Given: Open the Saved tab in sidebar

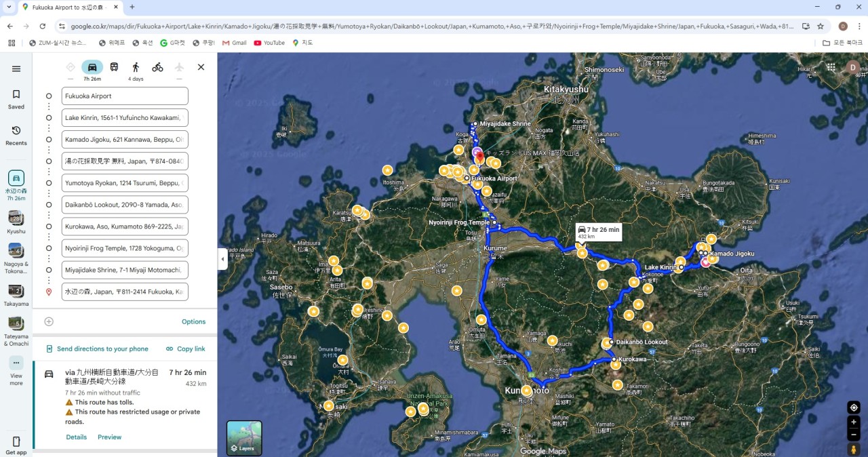Looking at the screenshot, I should 16,99.
